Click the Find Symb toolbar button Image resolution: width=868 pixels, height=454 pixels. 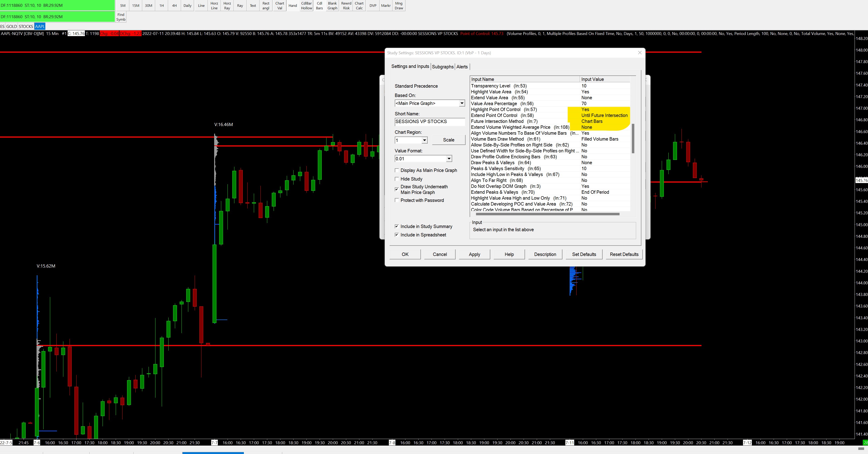[x=121, y=17]
